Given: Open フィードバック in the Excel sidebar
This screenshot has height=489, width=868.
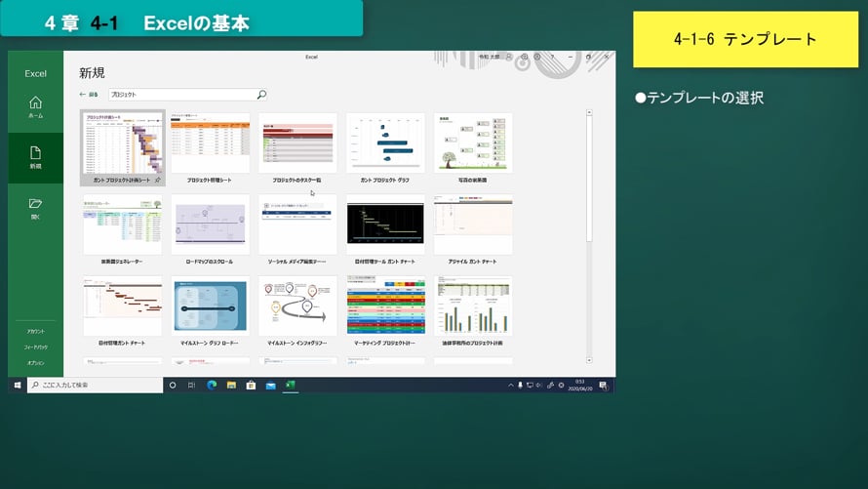Looking at the screenshot, I should [35, 347].
